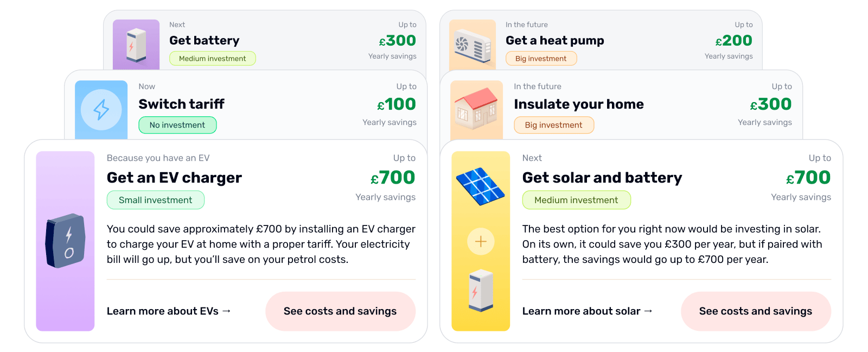Screen dimensions: 868x352
Task: Click the EV charger device icon
Action: 66,241
